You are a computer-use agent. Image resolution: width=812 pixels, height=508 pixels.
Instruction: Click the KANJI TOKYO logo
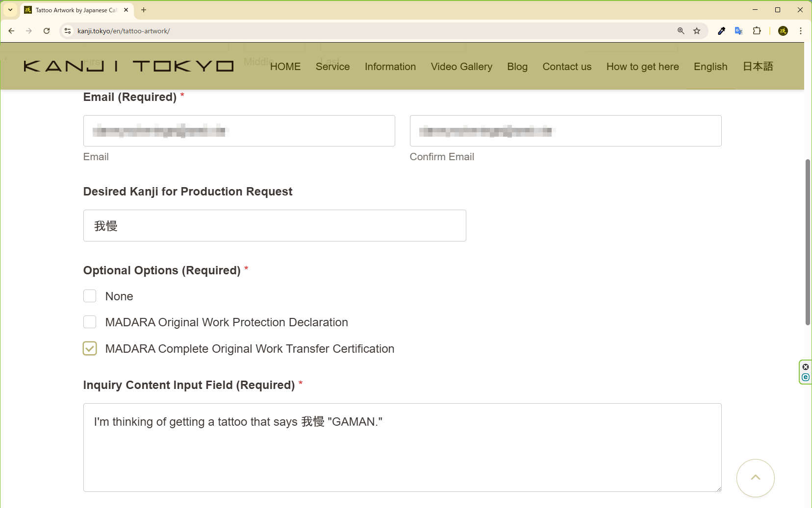pyautogui.click(x=128, y=66)
